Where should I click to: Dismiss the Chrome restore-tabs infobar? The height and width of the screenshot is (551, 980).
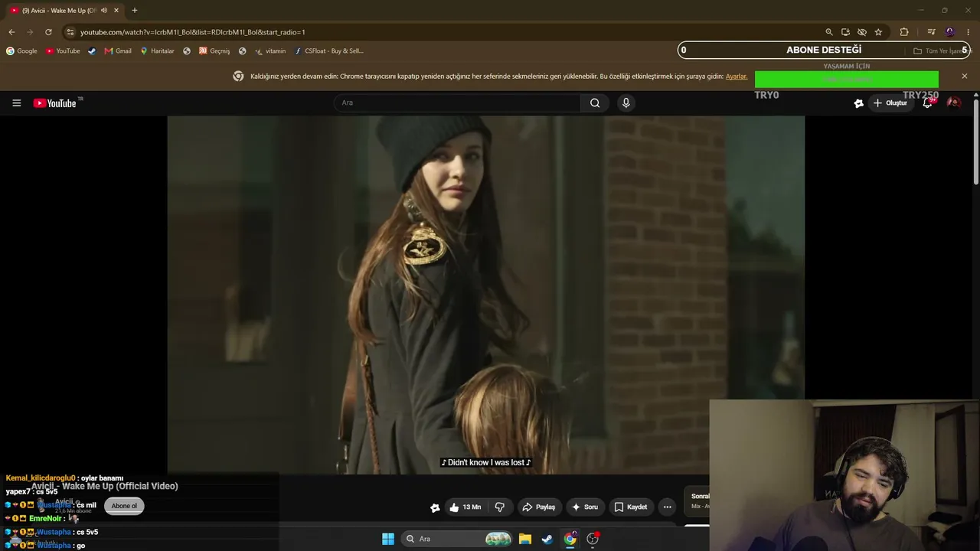pyautogui.click(x=964, y=77)
